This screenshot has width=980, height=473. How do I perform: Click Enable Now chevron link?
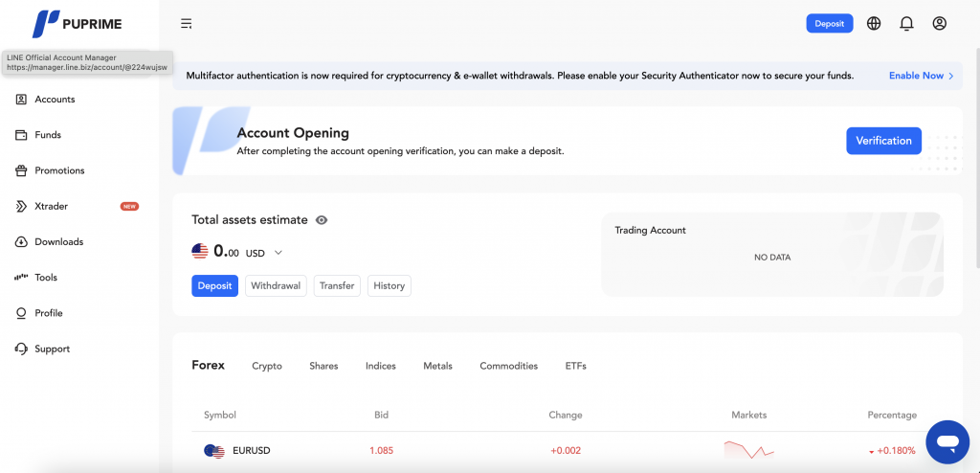(921, 76)
